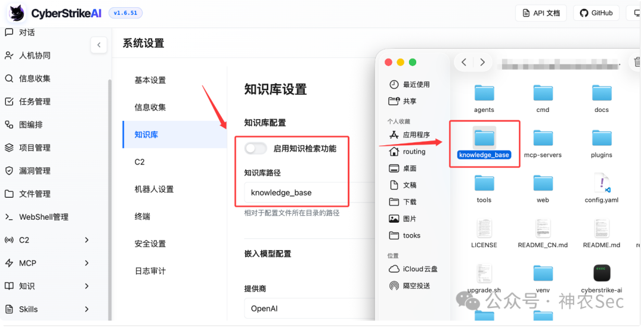Open 共享 in Finder sidebar

tap(402, 101)
